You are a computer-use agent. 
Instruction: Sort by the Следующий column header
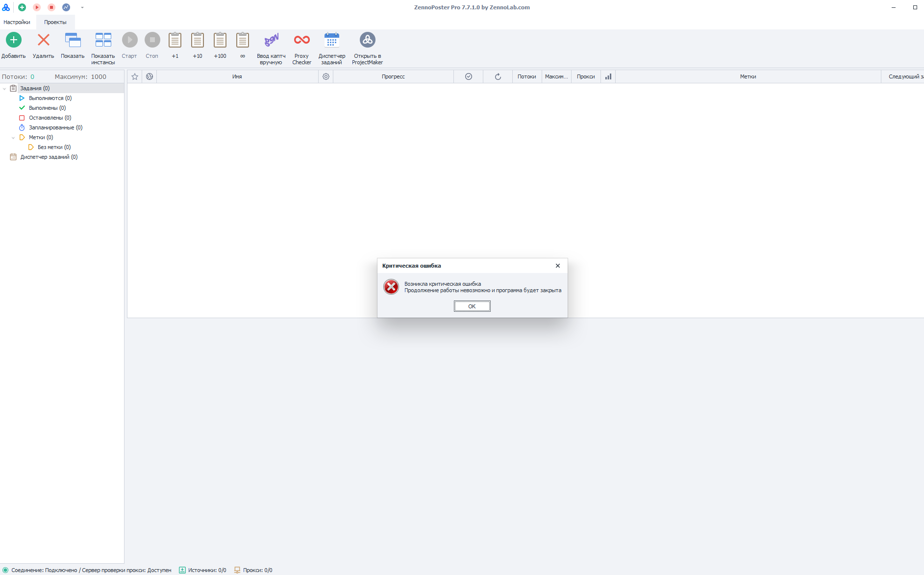(x=902, y=76)
